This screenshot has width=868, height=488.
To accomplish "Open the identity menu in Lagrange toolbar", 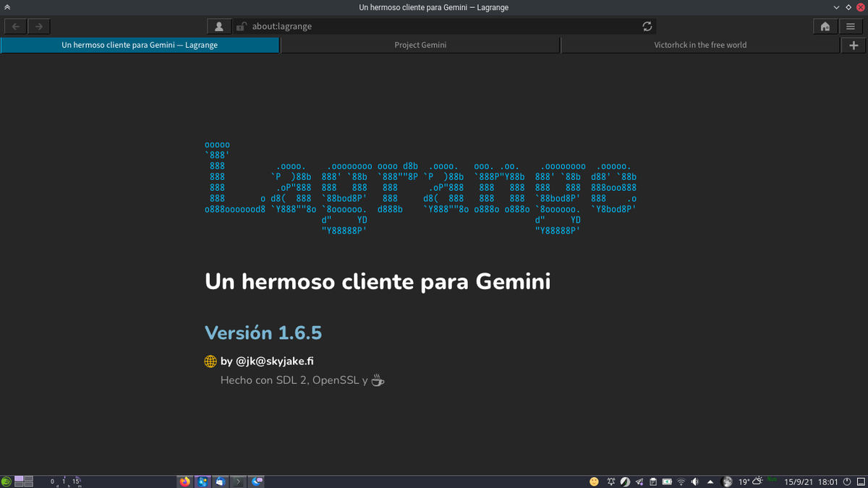I will coord(218,26).
